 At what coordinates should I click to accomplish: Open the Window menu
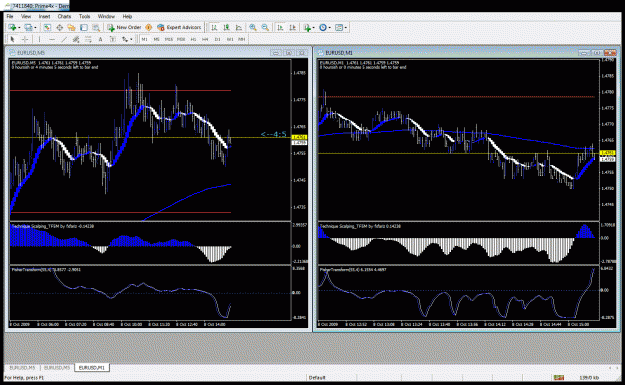[106, 16]
